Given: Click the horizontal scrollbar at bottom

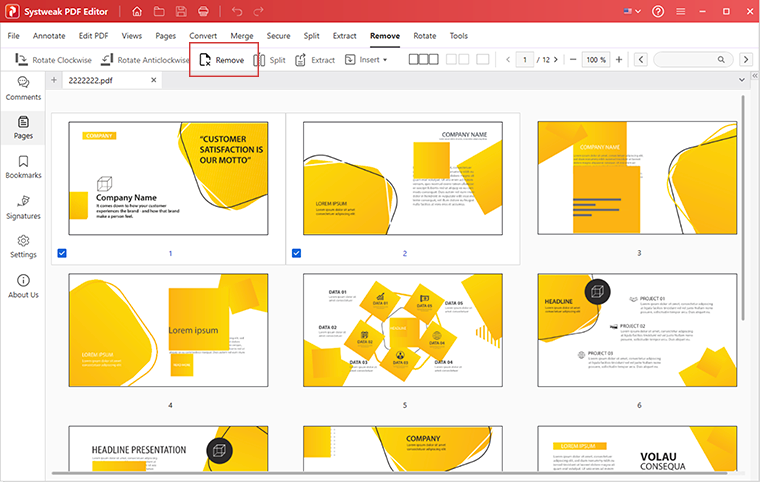Looking at the screenshot, I should point(390,473).
